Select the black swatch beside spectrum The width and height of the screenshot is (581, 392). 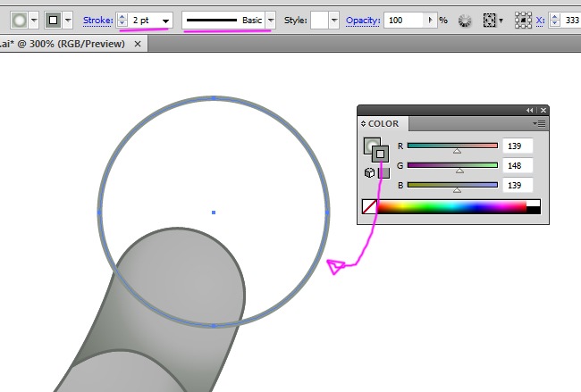[534, 210]
